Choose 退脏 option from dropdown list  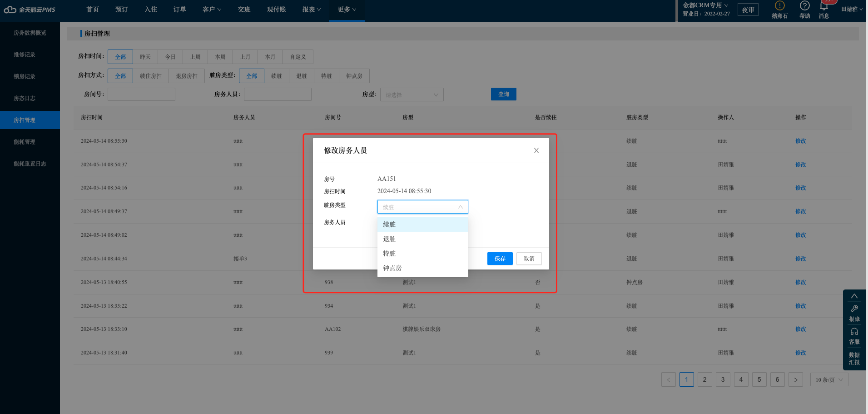pos(422,239)
